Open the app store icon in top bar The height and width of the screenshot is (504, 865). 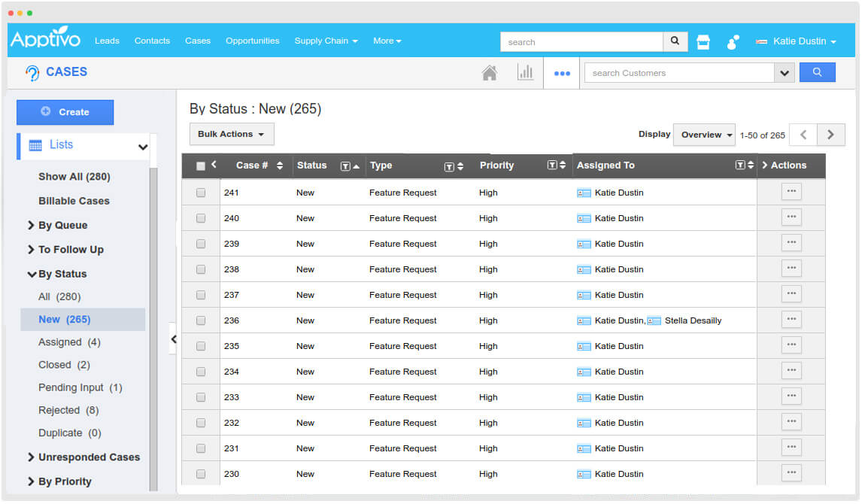tap(703, 42)
